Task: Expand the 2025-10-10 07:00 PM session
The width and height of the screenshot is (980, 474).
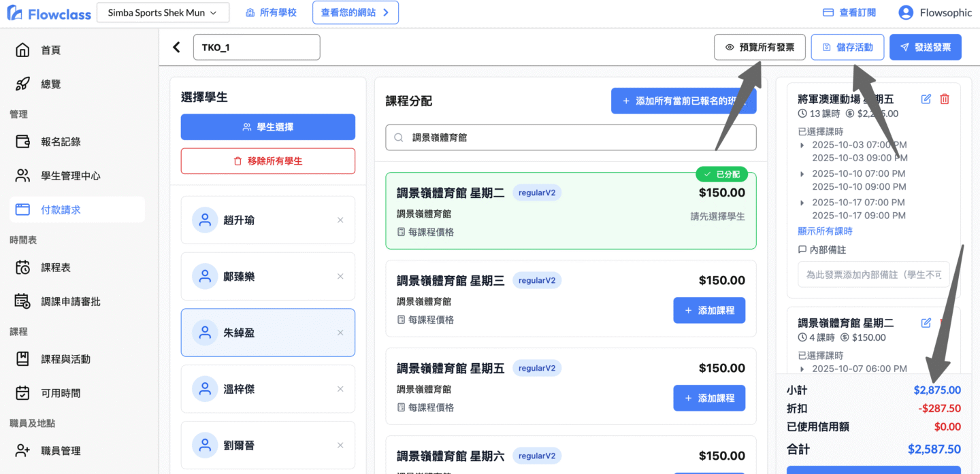Action: 802,174
